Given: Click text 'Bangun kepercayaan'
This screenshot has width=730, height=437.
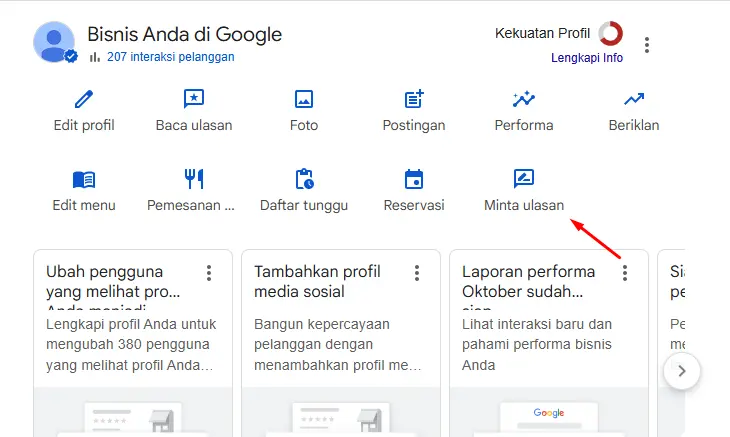Looking at the screenshot, I should (x=322, y=324).
